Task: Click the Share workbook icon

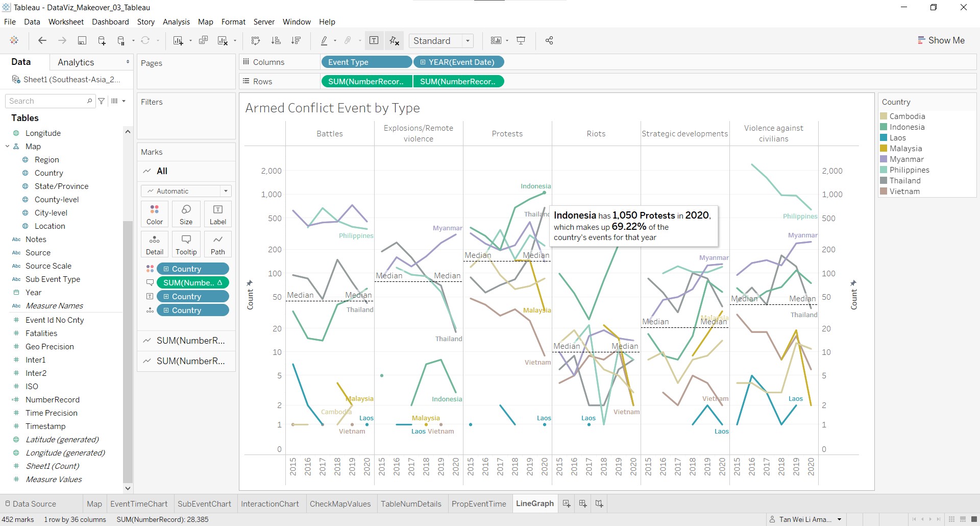Action: (549, 41)
